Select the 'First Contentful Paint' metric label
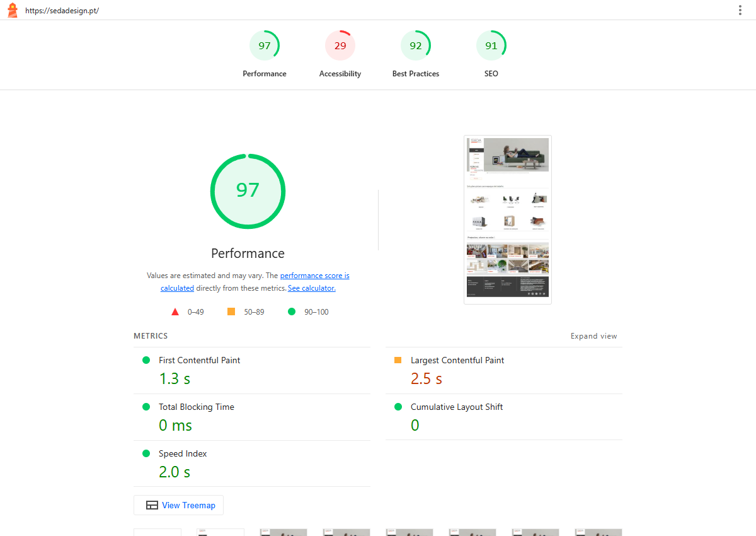The image size is (756, 536). [200, 360]
